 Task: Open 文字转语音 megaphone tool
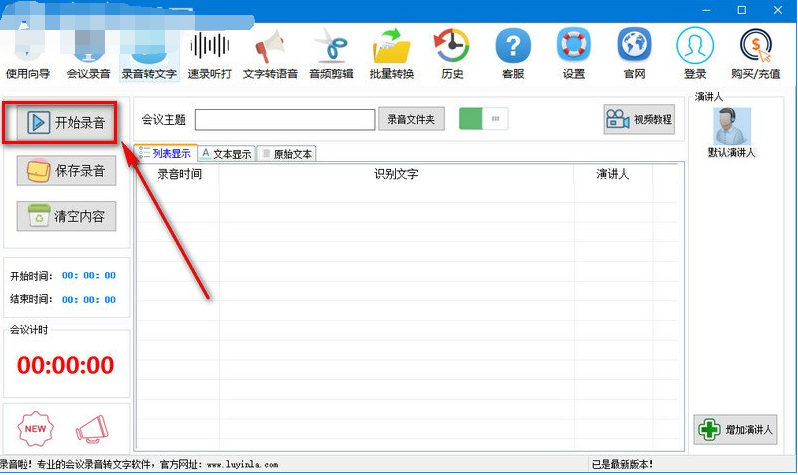tap(270, 55)
